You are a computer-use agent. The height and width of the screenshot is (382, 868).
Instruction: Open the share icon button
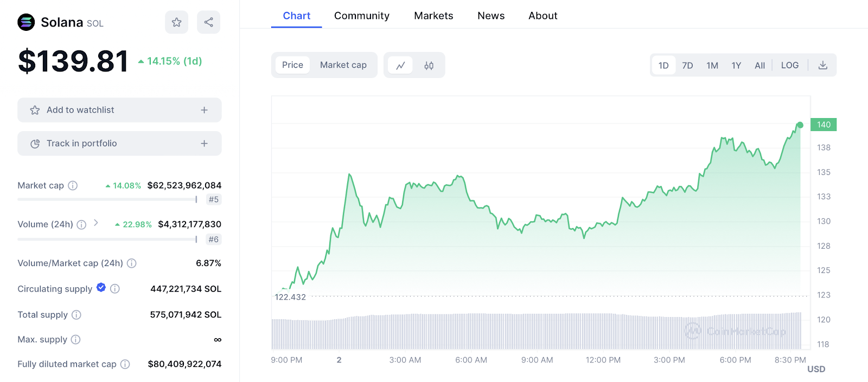208,22
